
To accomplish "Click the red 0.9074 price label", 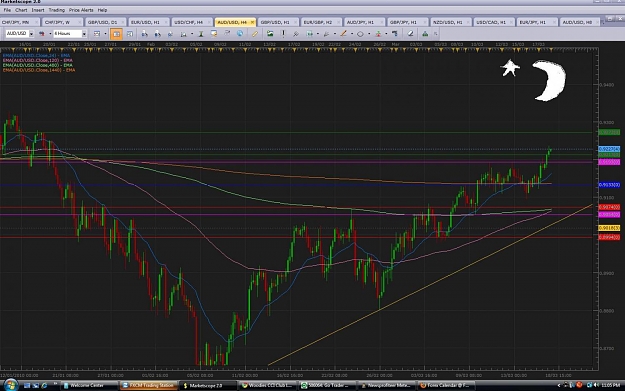I will point(609,207).
